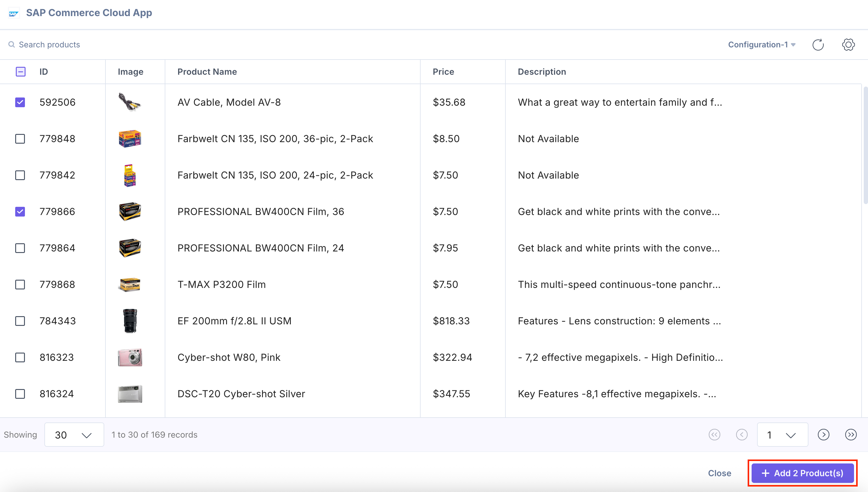Click the $7.95 price cell
Viewport: 868px width, 492px height.
(445, 248)
